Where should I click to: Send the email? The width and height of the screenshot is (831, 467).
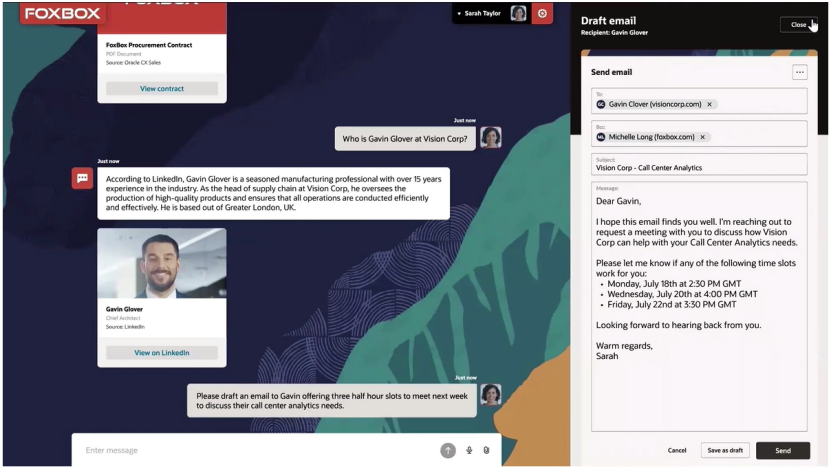pos(783,450)
